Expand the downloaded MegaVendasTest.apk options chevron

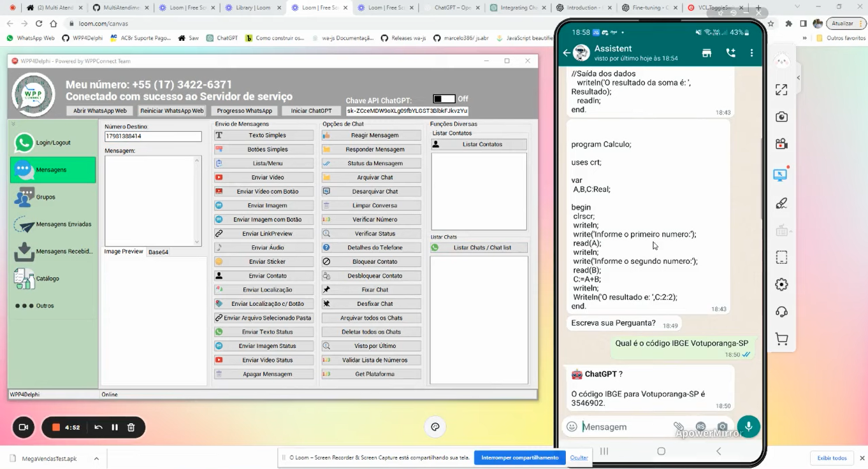coord(96,458)
